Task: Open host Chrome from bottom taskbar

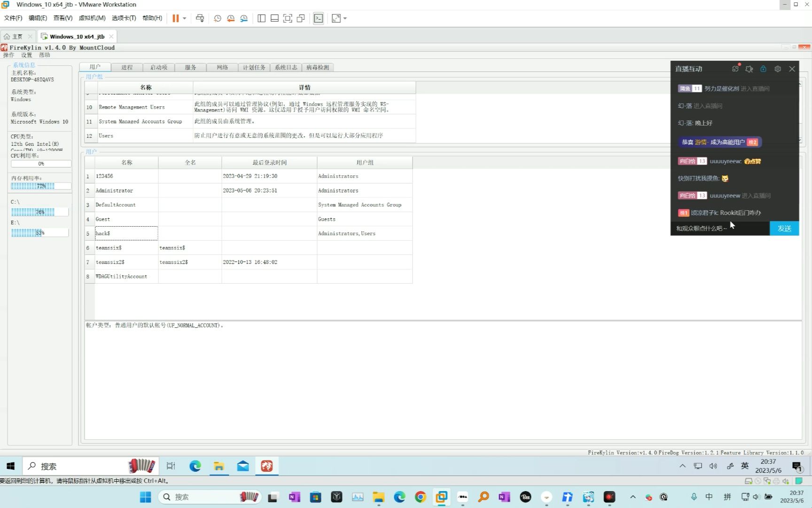Action: coord(420,497)
